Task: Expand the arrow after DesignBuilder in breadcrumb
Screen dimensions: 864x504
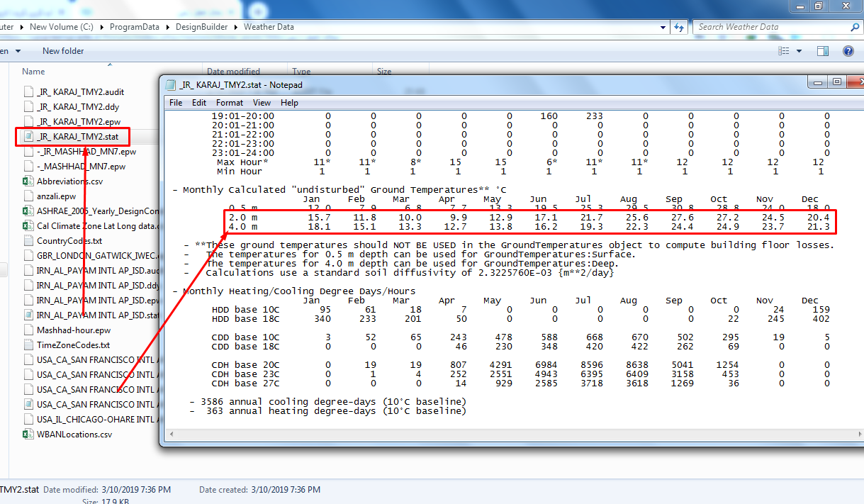Action: click(237, 27)
